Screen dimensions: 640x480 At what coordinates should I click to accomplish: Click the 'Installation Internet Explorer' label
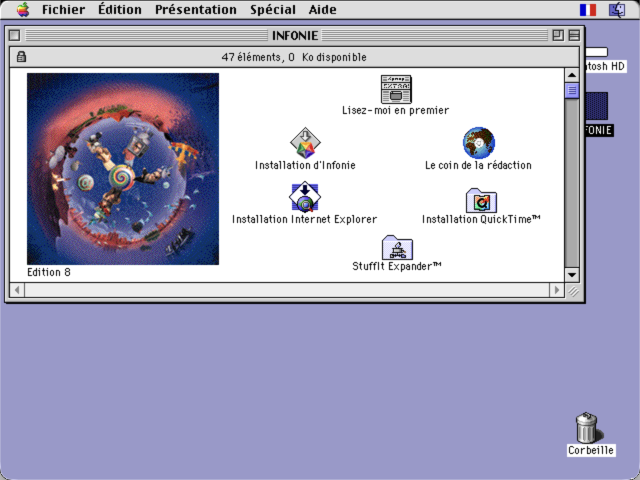(304, 219)
